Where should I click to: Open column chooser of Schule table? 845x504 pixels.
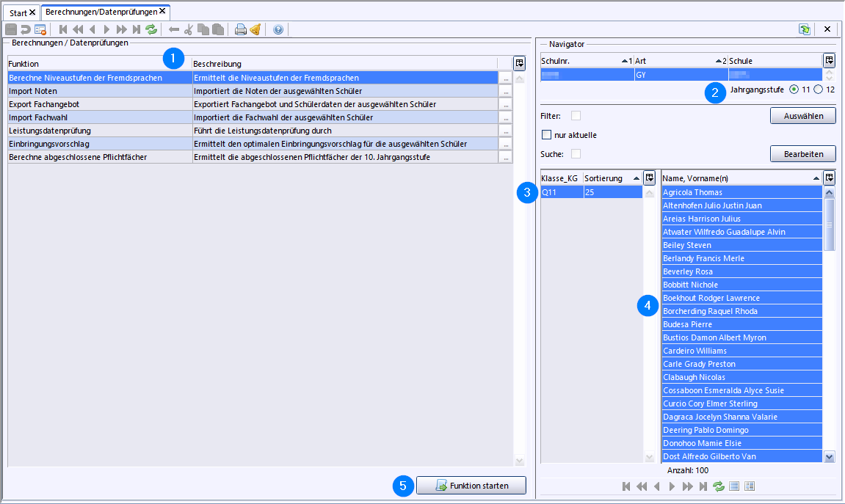tap(830, 59)
